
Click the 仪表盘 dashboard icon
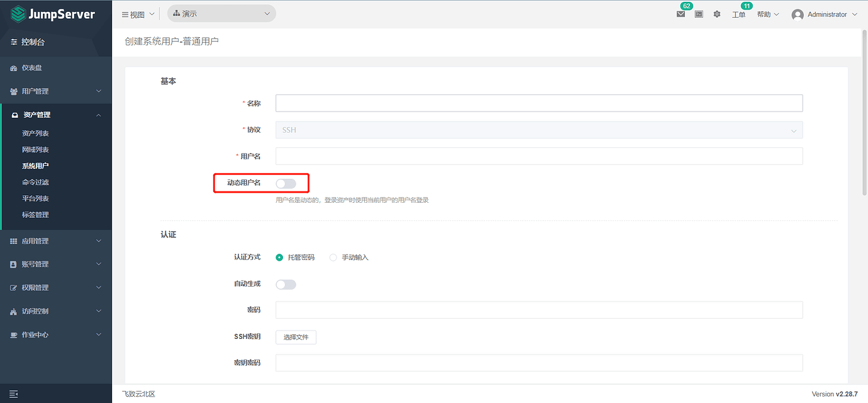pos(14,68)
